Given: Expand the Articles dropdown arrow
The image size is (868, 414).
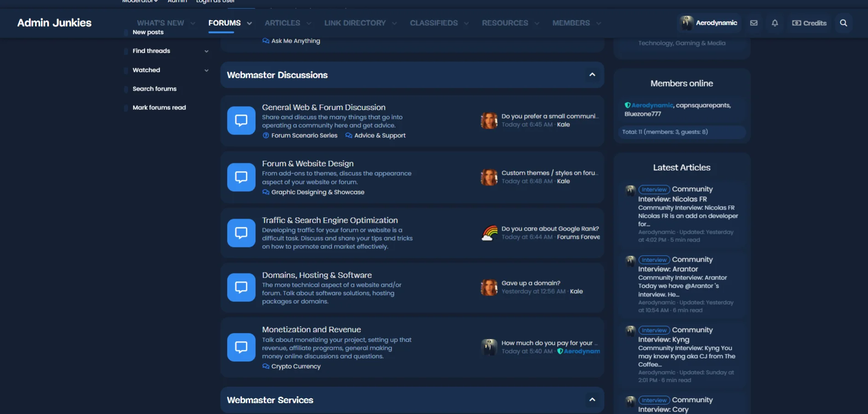Looking at the screenshot, I should pos(309,23).
